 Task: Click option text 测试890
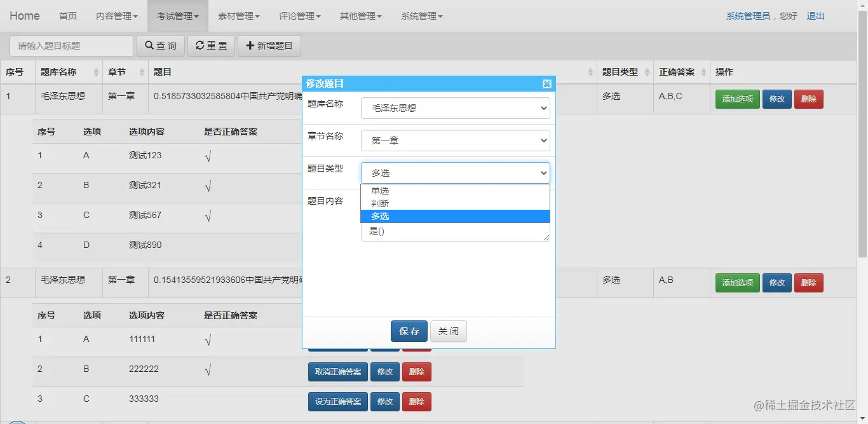coord(145,245)
